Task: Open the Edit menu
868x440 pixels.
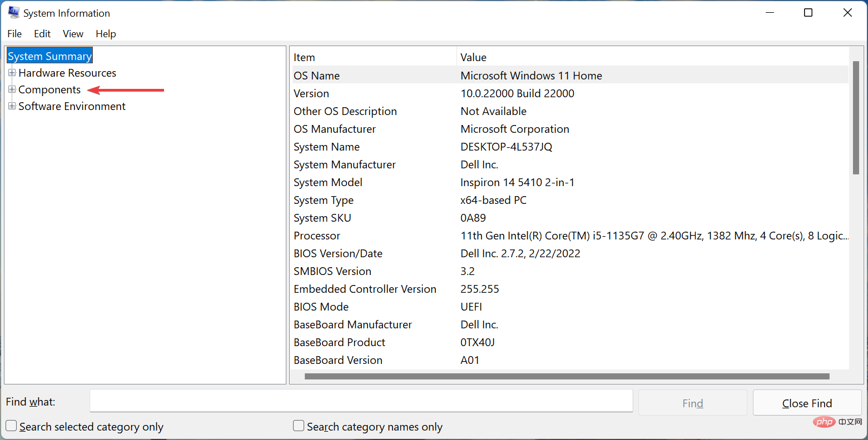Action: (42, 34)
